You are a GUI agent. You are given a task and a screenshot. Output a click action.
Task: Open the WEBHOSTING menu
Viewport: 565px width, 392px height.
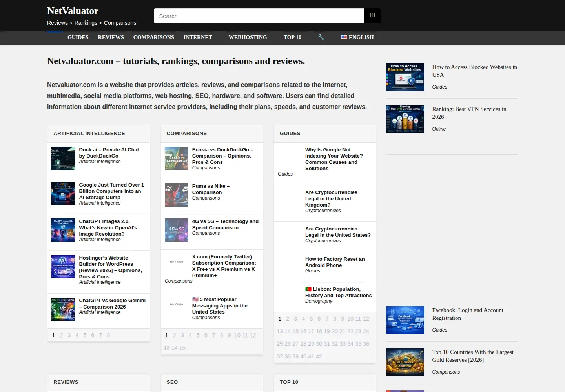(x=248, y=37)
